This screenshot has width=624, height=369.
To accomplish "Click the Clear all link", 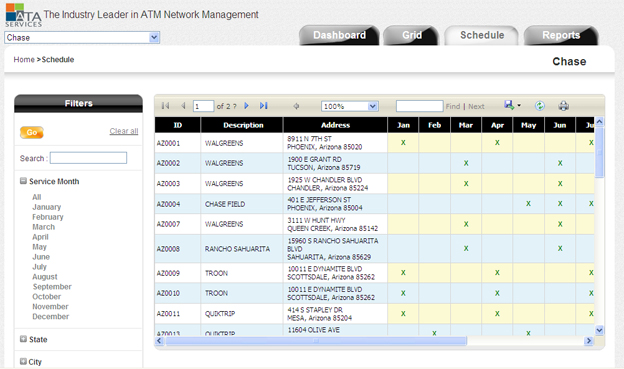I will click(x=124, y=131).
